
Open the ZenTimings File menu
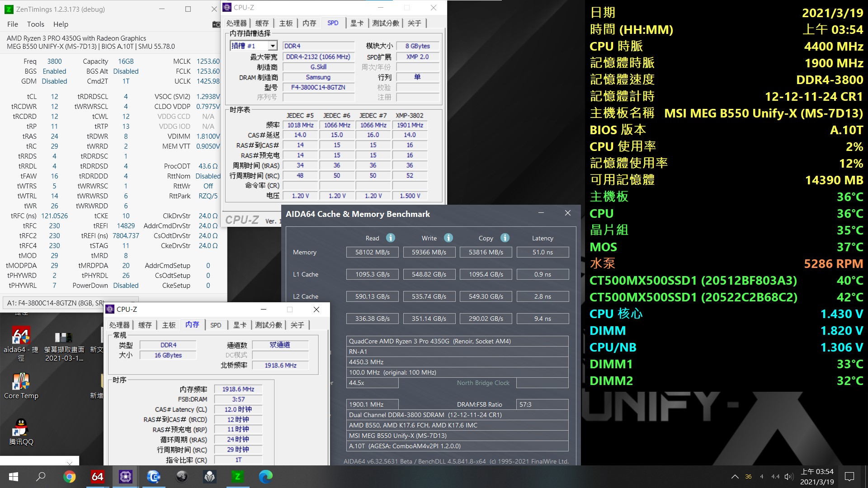click(13, 24)
